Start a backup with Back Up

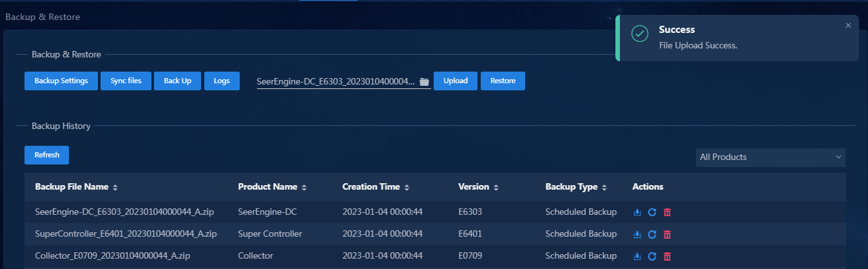[x=178, y=81]
